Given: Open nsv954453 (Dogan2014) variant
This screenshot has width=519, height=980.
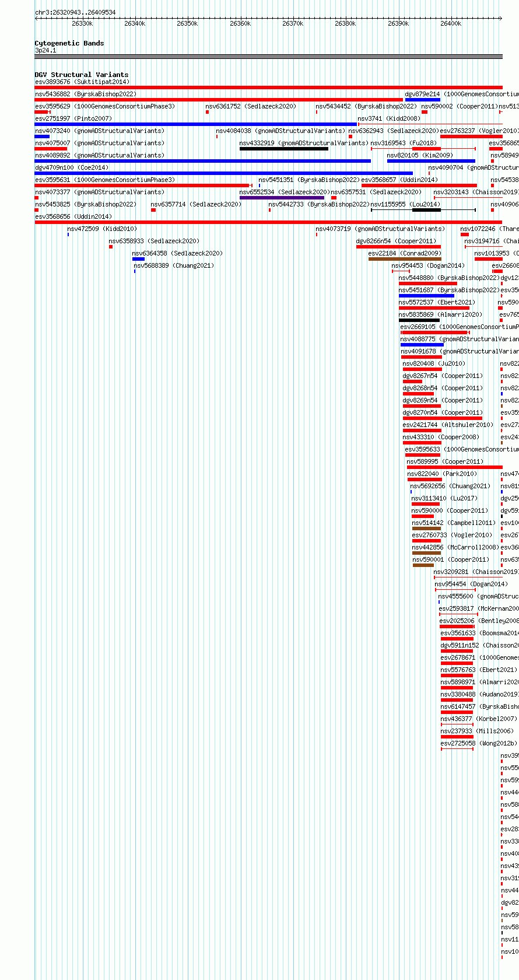Looking at the screenshot, I should click(x=429, y=266).
